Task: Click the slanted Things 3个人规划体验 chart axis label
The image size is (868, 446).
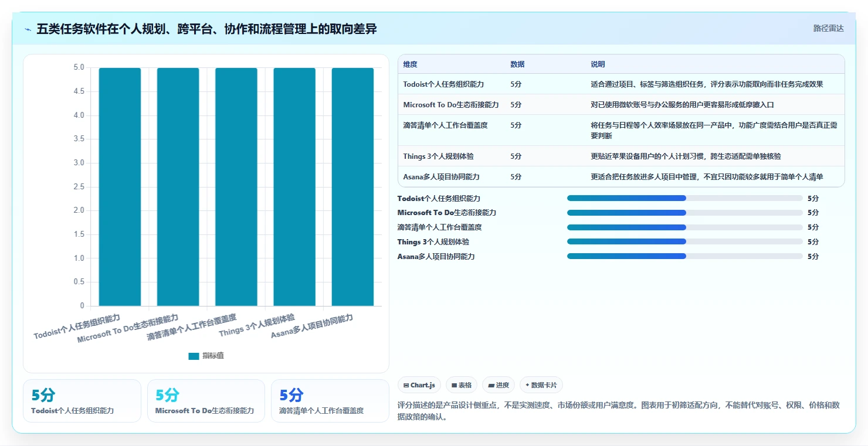Action: coord(257,325)
